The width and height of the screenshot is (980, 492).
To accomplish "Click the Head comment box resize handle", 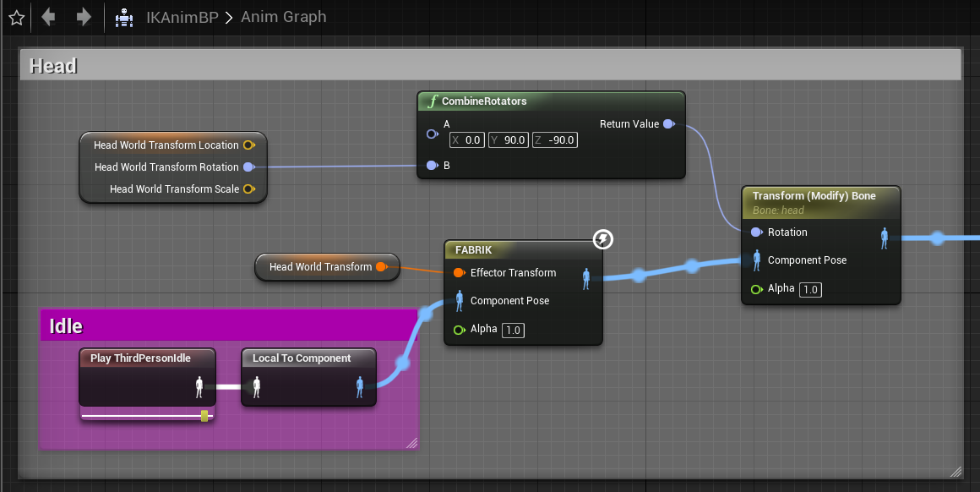I will coord(956,472).
